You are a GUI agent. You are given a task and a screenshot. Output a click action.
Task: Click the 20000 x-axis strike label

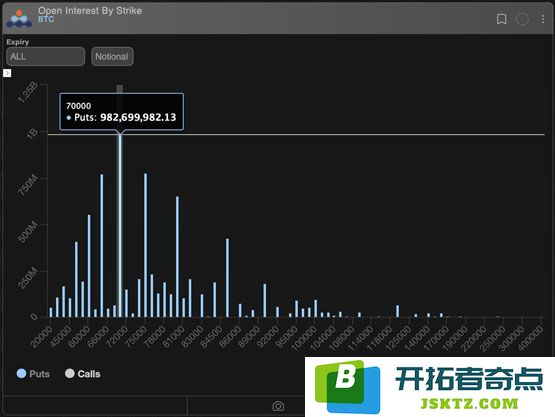[x=41, y=337]
